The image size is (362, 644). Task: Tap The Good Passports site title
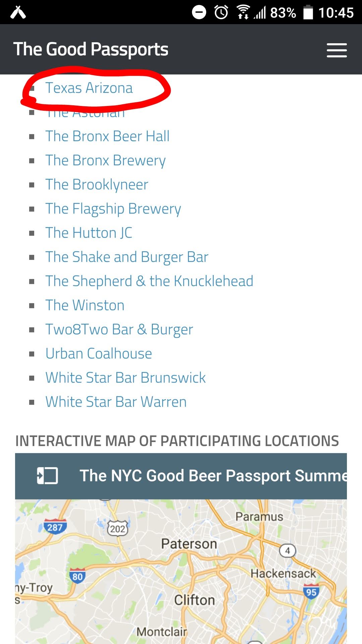tap(91, 49)
